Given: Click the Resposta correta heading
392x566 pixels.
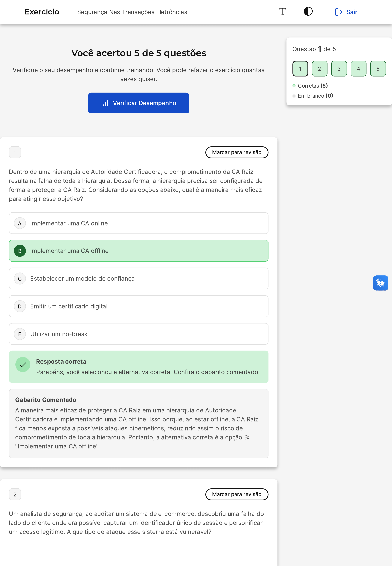Looking at the screenshot, I should [x=61, y=362].
